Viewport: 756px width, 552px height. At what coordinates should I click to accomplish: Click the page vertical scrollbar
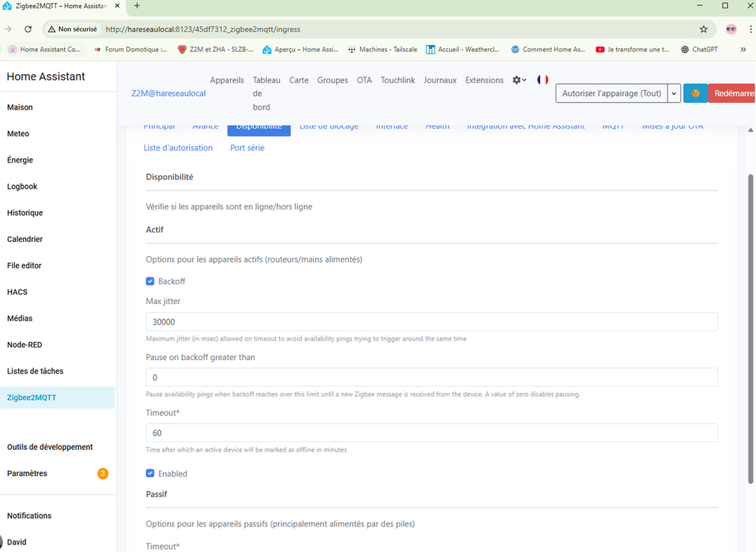[x=750, y=328]
